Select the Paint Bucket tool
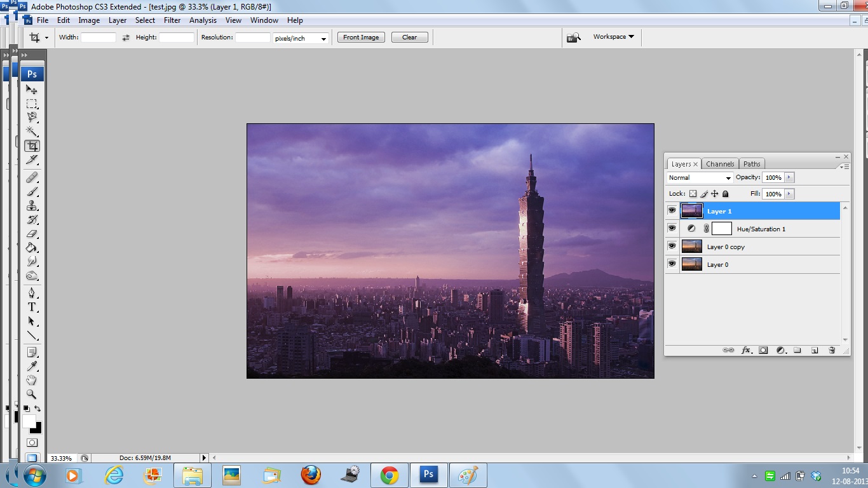This screenshot has height=488, width=868. (x=32, y=247)
